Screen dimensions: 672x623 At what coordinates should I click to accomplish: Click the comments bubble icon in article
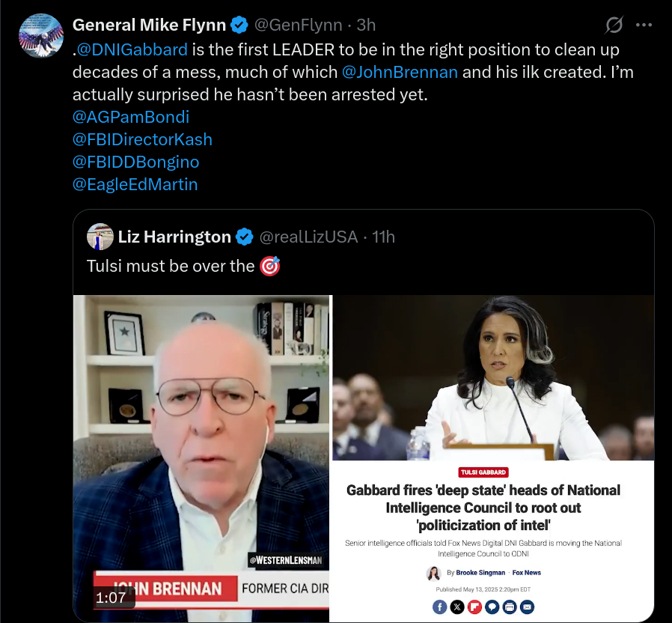[492, 607]
